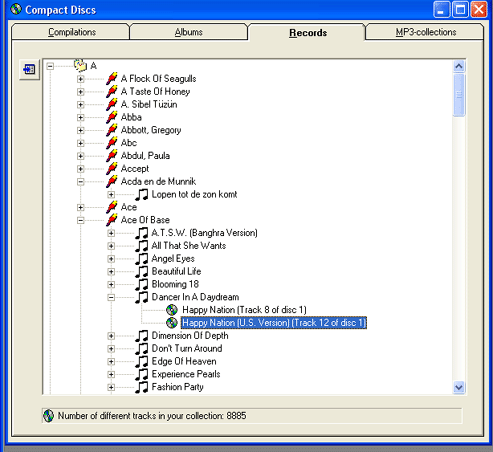Click the guitar icon of Abdul, Paula

coord(112,156)
